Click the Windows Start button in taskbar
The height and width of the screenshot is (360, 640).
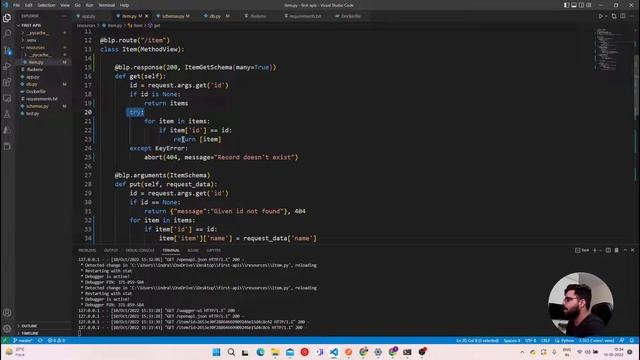pyautogui.click(x=216, y=352)
